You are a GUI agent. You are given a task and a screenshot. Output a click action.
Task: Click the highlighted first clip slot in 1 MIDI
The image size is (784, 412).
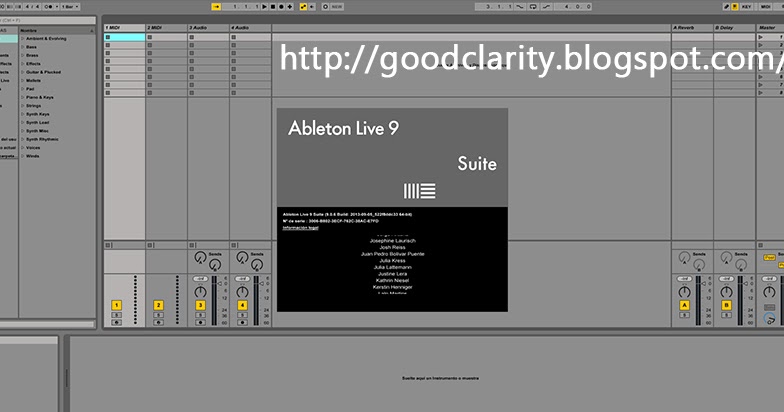point(124,37)
